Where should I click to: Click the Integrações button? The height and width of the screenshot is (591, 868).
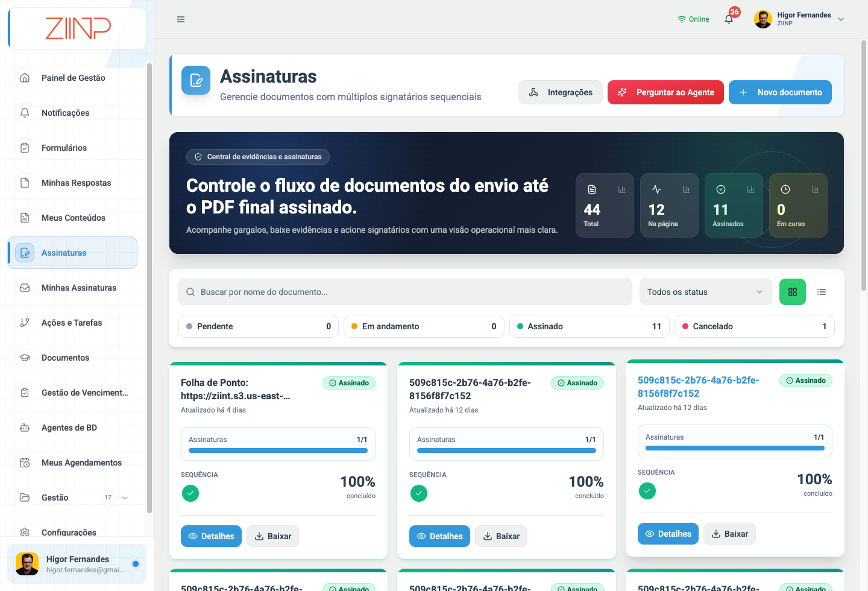click(x=561, y=92)
